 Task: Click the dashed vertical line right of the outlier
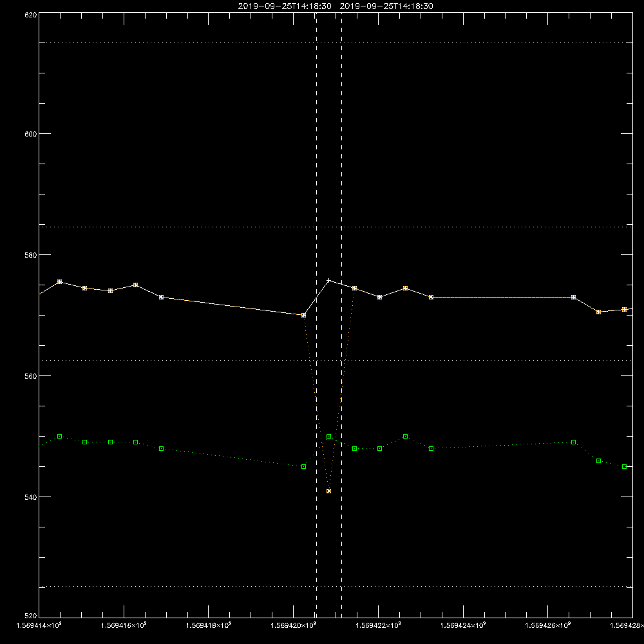(x=342, y=314)
